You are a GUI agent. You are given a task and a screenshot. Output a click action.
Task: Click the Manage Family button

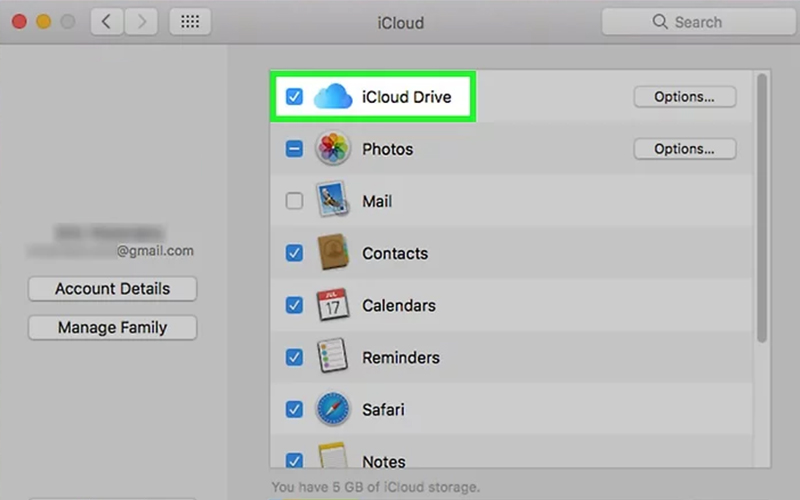112,328
